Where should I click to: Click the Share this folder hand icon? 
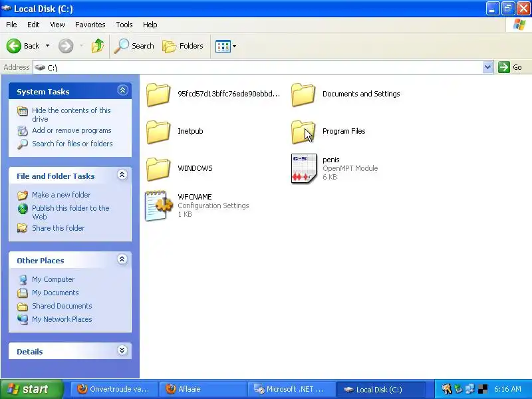pos(23,228)
